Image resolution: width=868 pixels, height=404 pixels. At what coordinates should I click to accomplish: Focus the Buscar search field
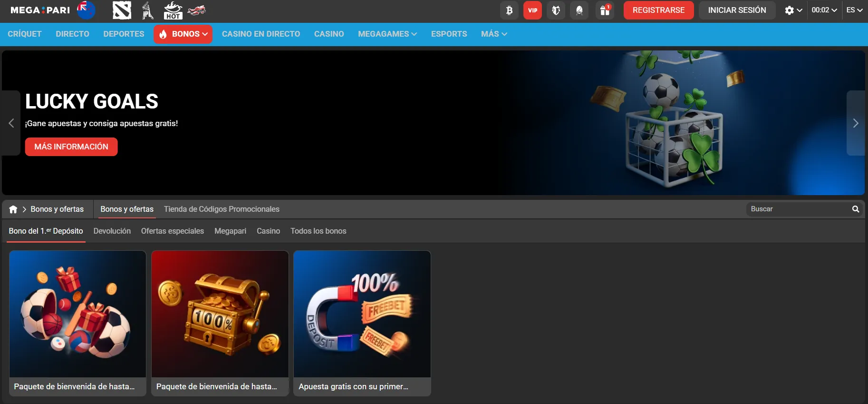pyautogui.click(x=799, y=209)
